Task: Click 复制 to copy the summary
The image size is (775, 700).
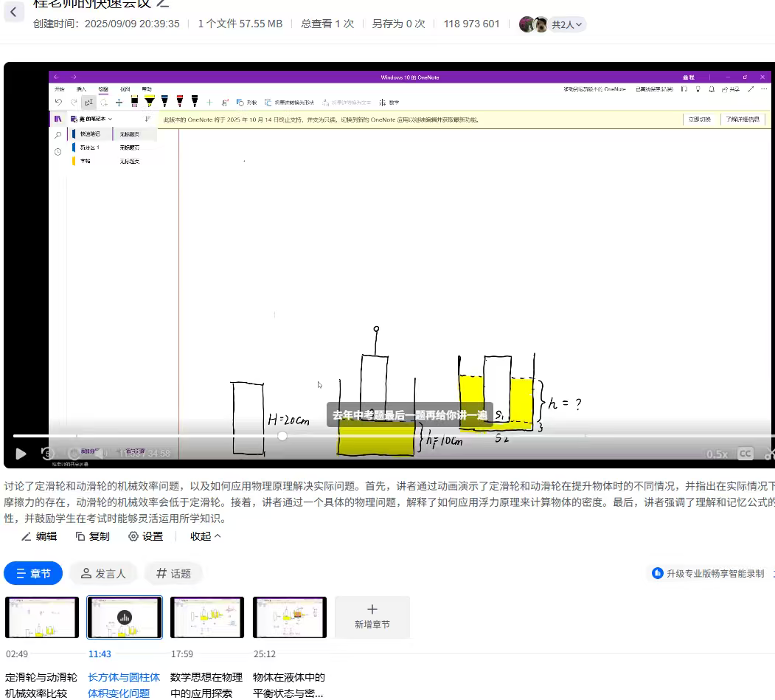Action: click(92, 536)
